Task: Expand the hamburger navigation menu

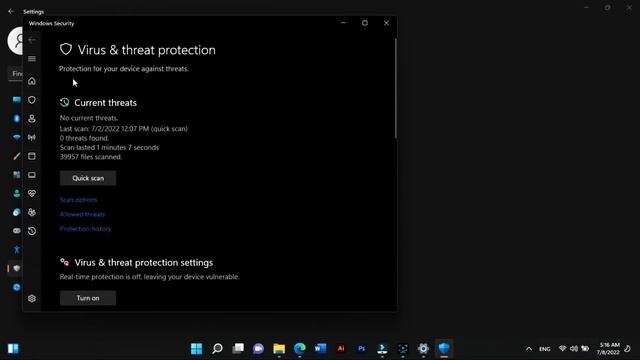Action: coord(32,59)
